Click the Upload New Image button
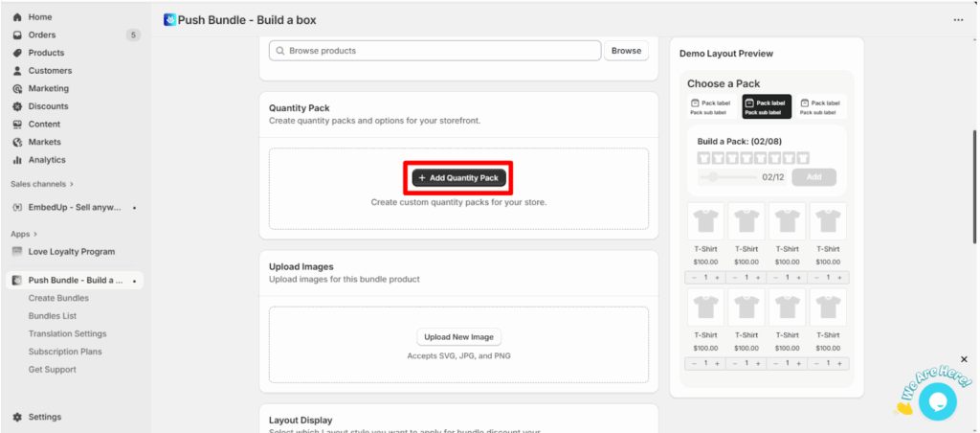980x433 pixels. pyautogui.click(x=458, y=337)
